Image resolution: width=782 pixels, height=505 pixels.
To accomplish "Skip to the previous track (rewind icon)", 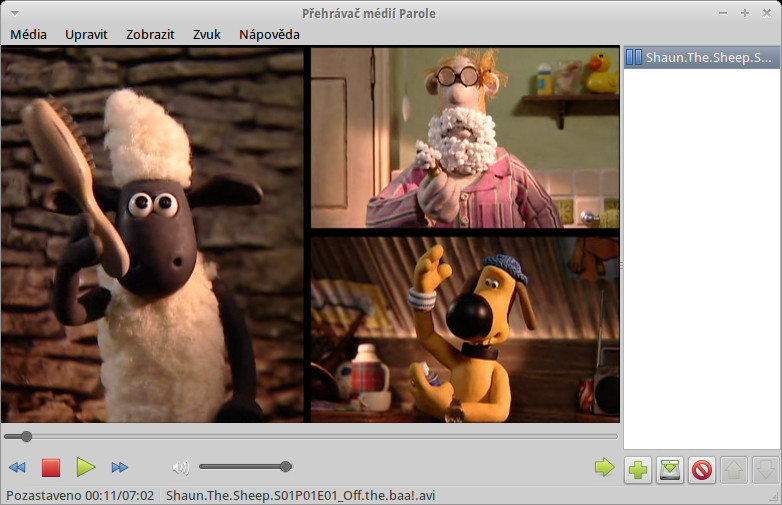I will [17, 468].
